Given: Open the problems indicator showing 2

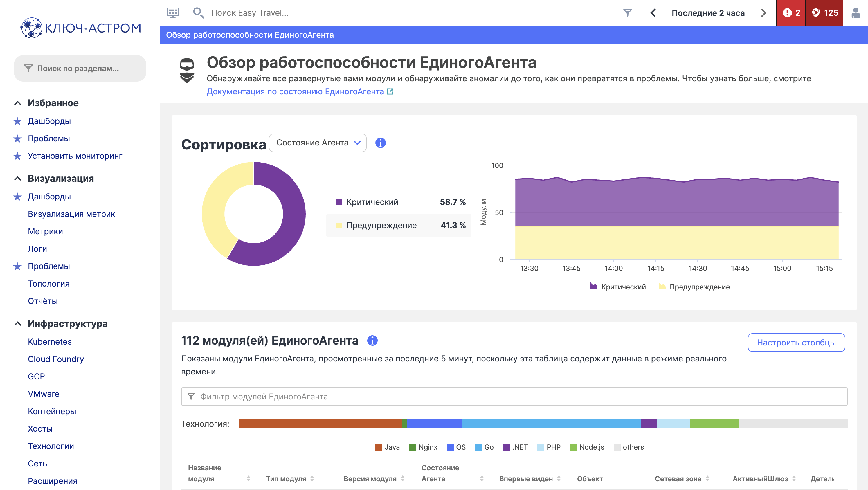Looking at the screenshot, I should [790, 13].
